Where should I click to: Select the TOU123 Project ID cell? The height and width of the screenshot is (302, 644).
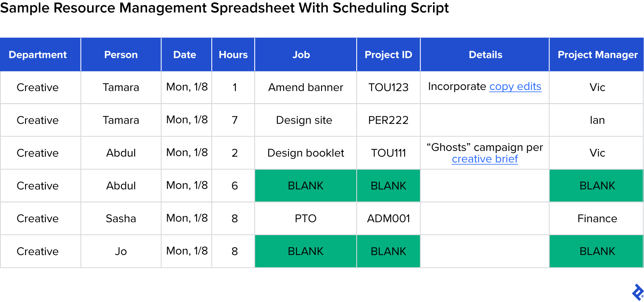[x=388, y=87]
